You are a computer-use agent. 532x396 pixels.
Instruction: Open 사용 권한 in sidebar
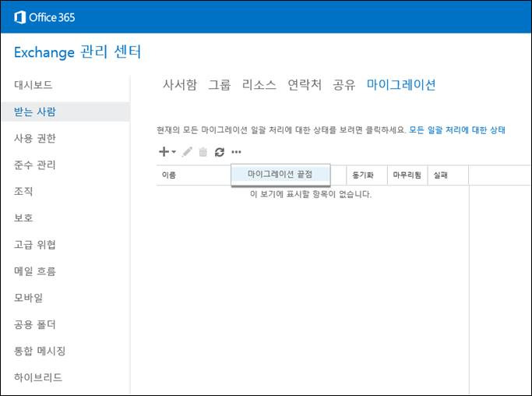(x=34, y=138)
